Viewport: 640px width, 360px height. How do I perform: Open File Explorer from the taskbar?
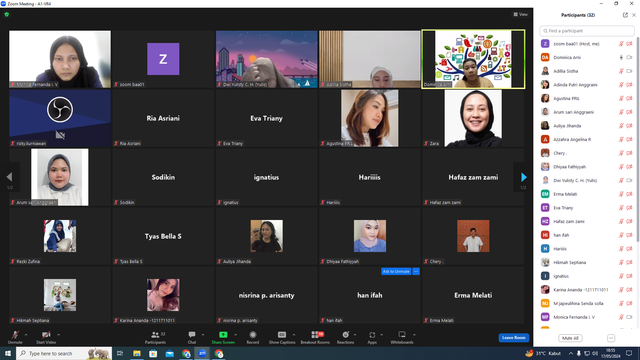coord(137,353)
